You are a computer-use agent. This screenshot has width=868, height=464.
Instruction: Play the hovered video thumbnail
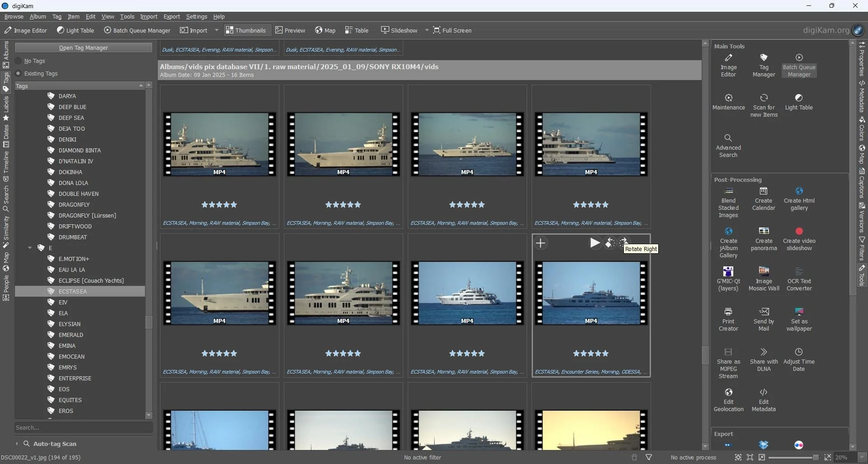[594, 243]
